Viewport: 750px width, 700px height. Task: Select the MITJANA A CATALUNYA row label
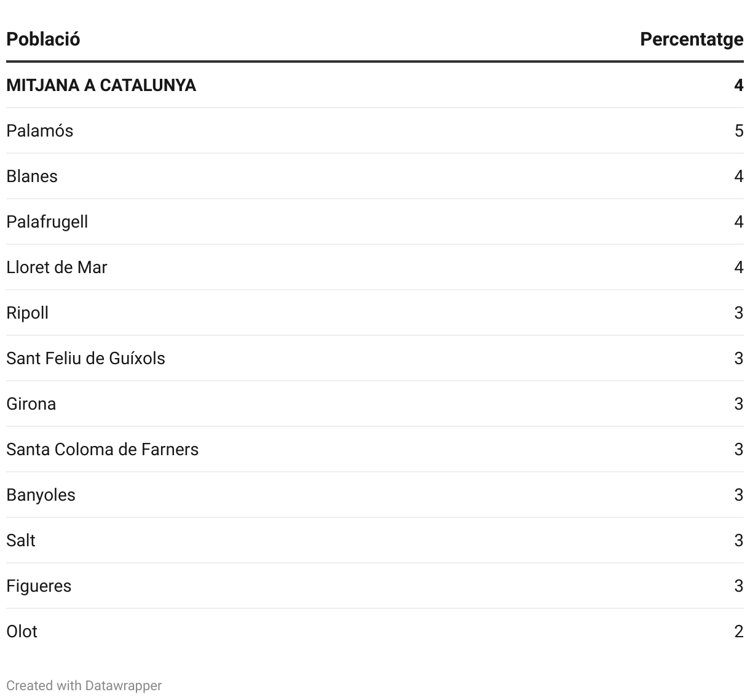point(101,85)
